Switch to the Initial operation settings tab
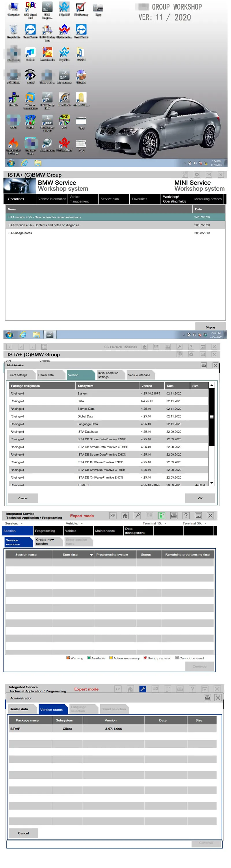 coord(111,375)
